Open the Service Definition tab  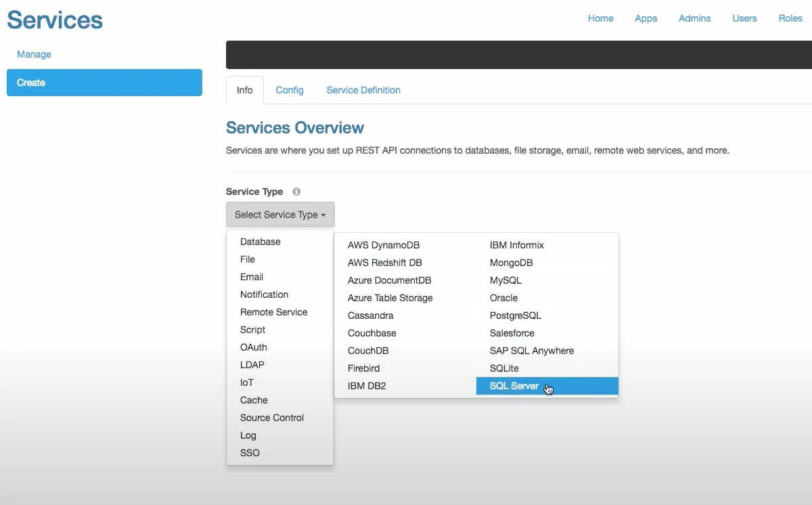coord(363,90)
